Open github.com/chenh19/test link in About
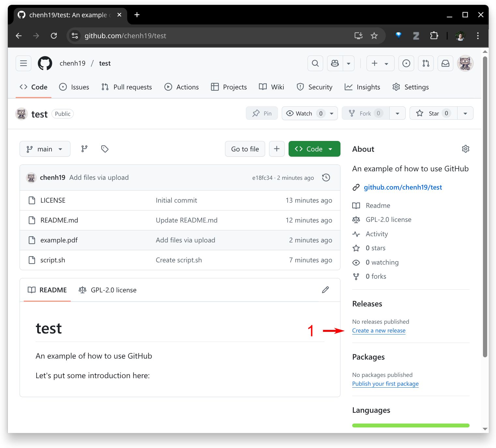Viewport: 496px width, 448px height. tap(403, 187)
